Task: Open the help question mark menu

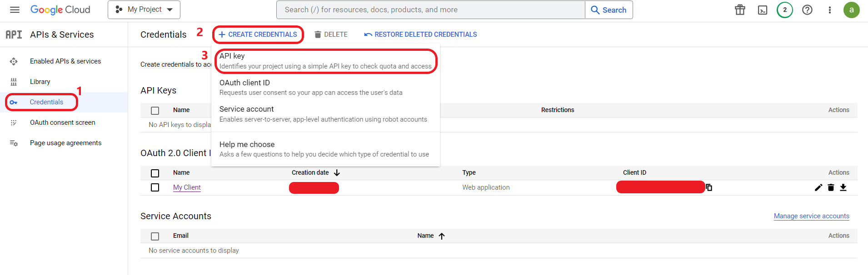Action: (x=807, y=10)
